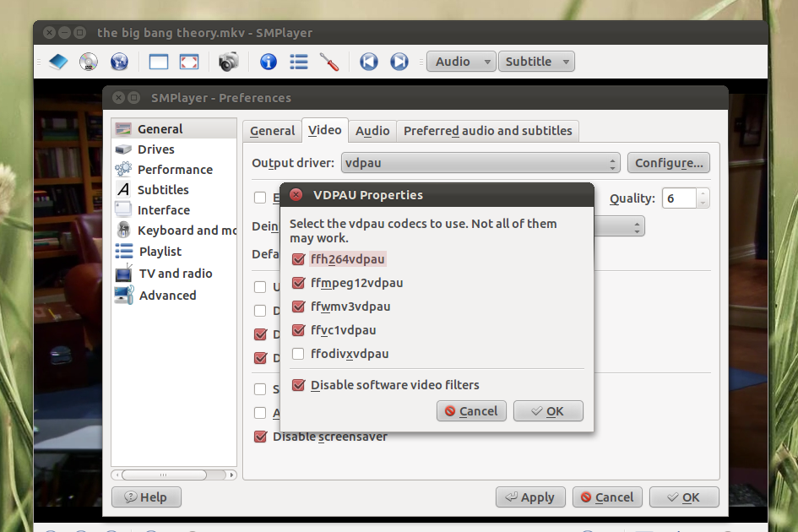Open a DVD disc via the toolbar
This screenshot has width=798, height=532.
88,61
